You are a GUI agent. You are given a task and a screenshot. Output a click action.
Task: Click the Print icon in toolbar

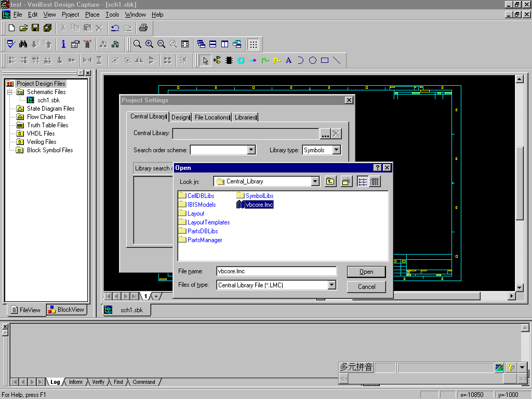click(x=143, y=28)
